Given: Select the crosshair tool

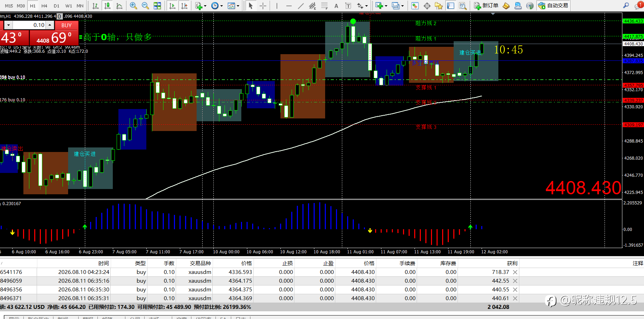Looking at the screenshot, I should [x=263, y=6].
